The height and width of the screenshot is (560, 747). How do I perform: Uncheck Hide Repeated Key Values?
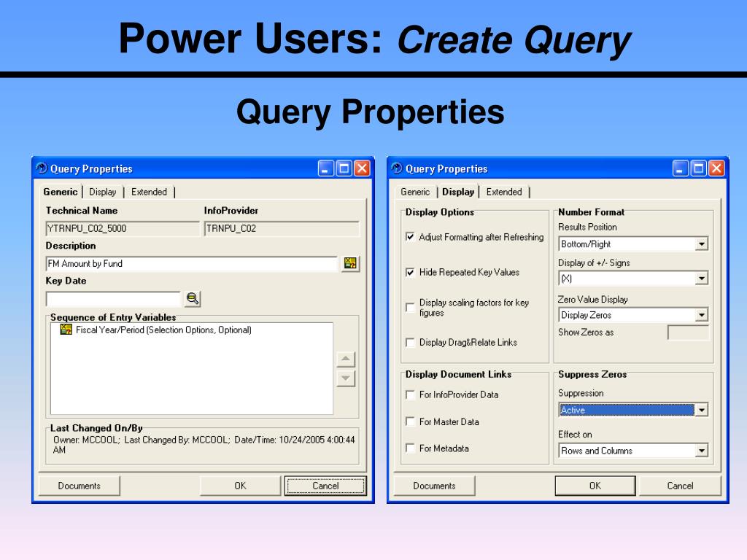pos(410,272)
